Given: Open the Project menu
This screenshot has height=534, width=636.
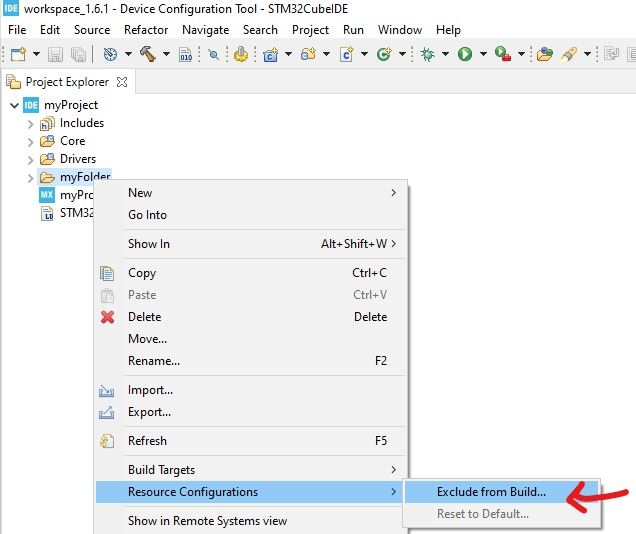Looking at the screenshot, I should (x=310, y=30).
